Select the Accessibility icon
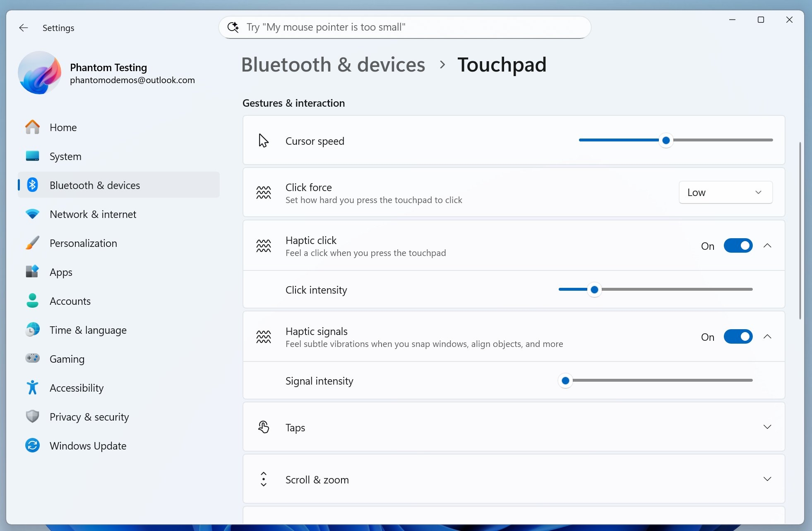 [x=32, y=387]
